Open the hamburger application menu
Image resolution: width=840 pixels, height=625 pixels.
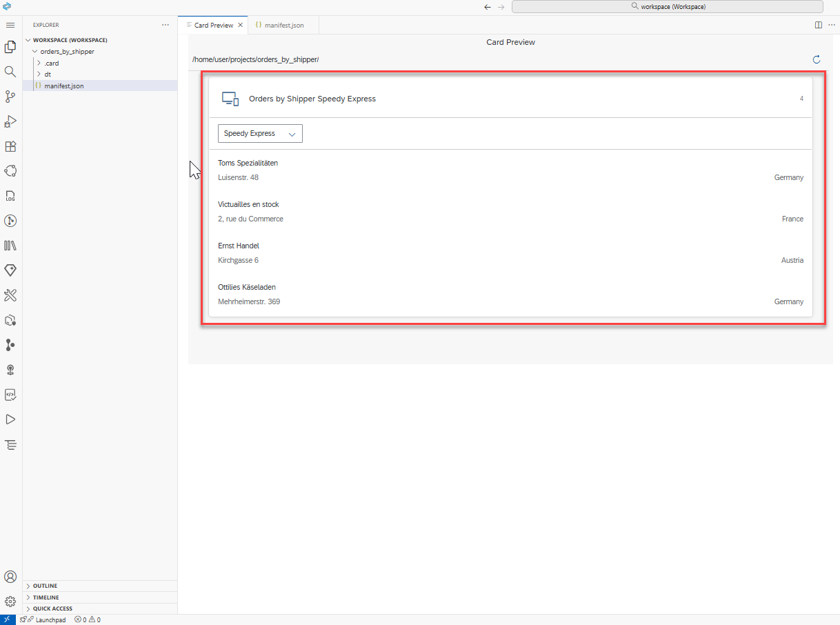(x=10, y=25)
